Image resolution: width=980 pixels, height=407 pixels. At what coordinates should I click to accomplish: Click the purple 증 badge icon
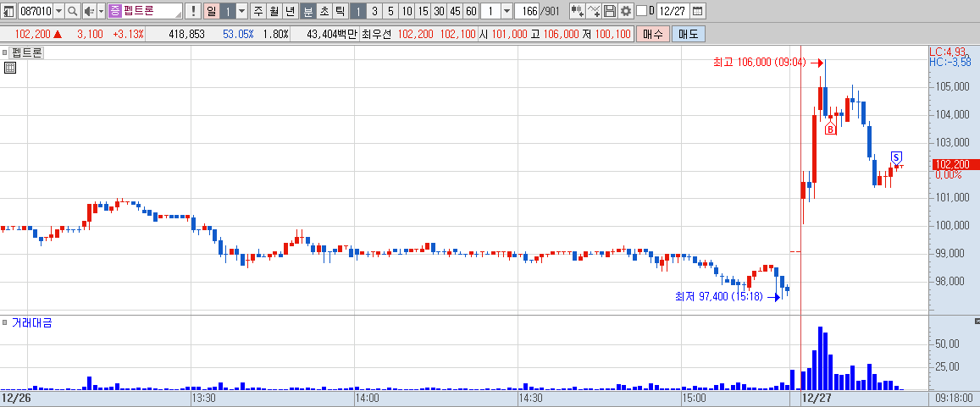(115, 11)
